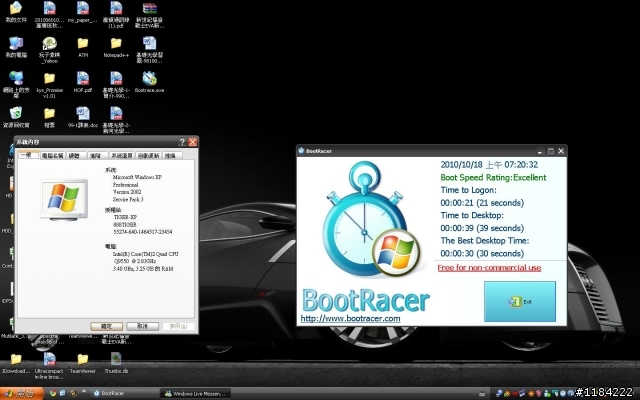Click the Internet Explorer quick launch icon
Viewport: 640px width, 400px height.
[63, 393]
